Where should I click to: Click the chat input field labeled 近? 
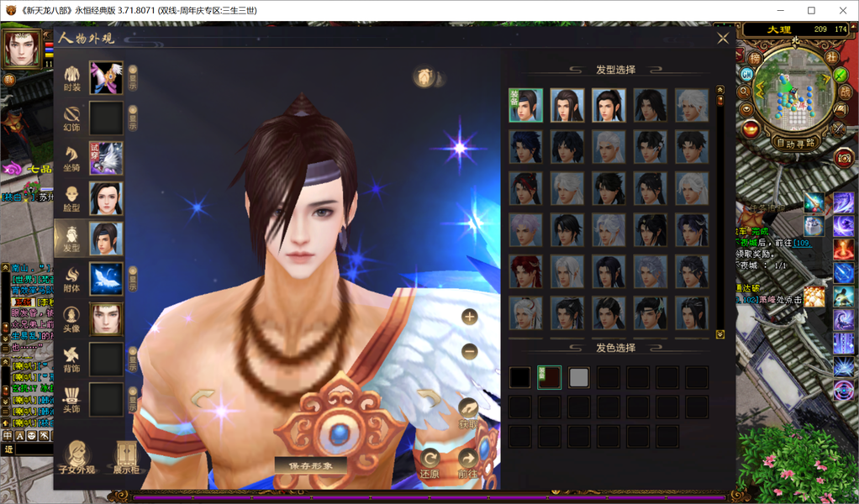[x=32, y=449]
